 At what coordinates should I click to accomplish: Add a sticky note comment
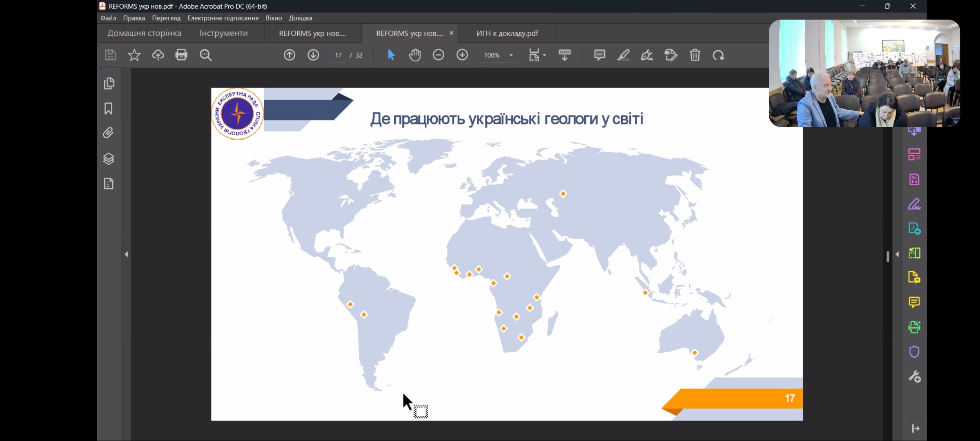599,55
